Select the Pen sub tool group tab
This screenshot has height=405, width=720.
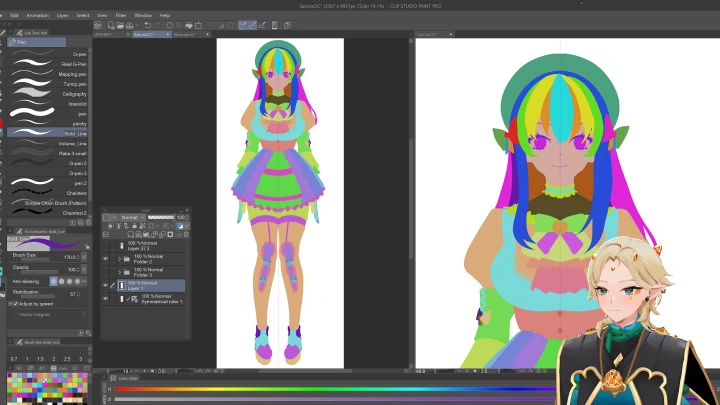pyautogui.click(x=37, y=42)
